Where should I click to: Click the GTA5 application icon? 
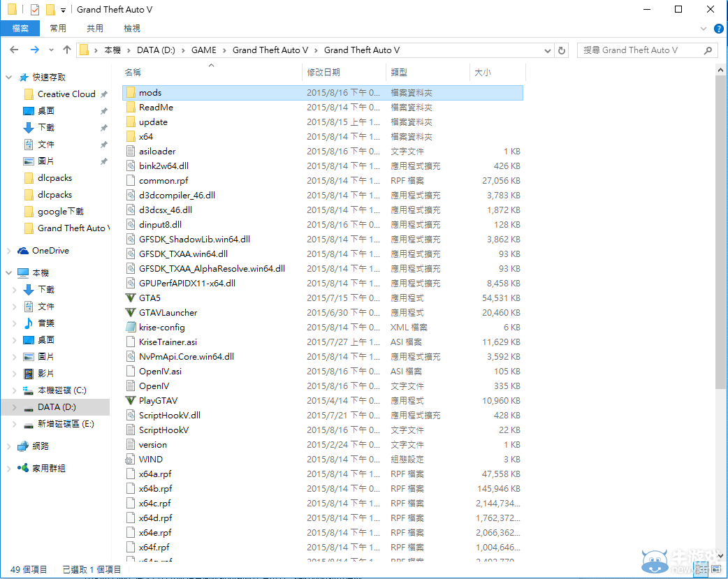[x=130, y=298]
